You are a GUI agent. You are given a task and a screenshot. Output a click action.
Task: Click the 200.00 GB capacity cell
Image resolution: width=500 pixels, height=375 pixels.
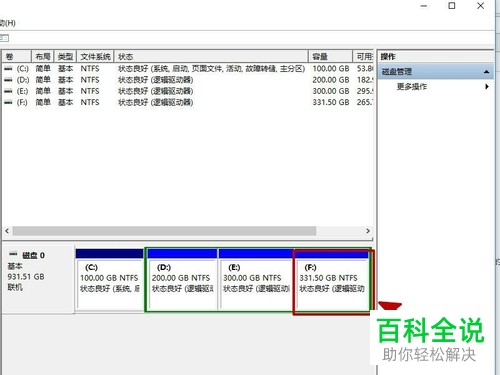[331, 80]
